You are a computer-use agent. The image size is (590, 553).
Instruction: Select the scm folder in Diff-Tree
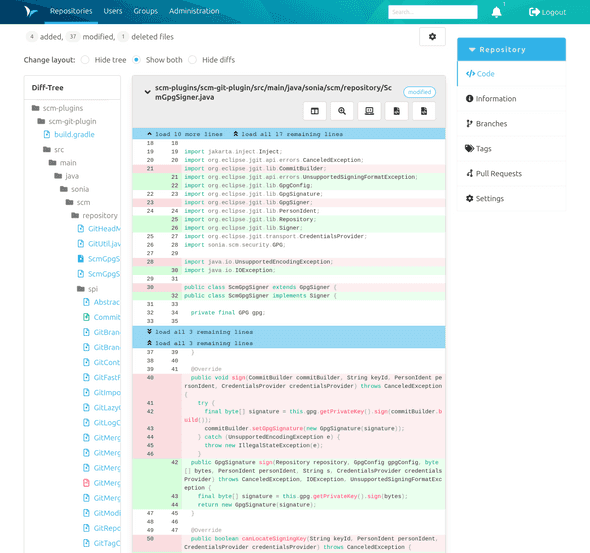point(78,202)
